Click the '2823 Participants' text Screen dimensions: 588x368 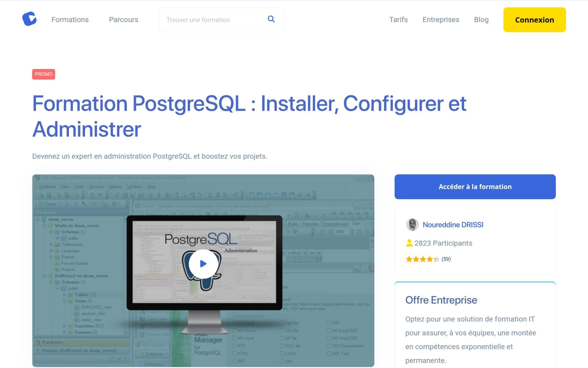point(443,243)
